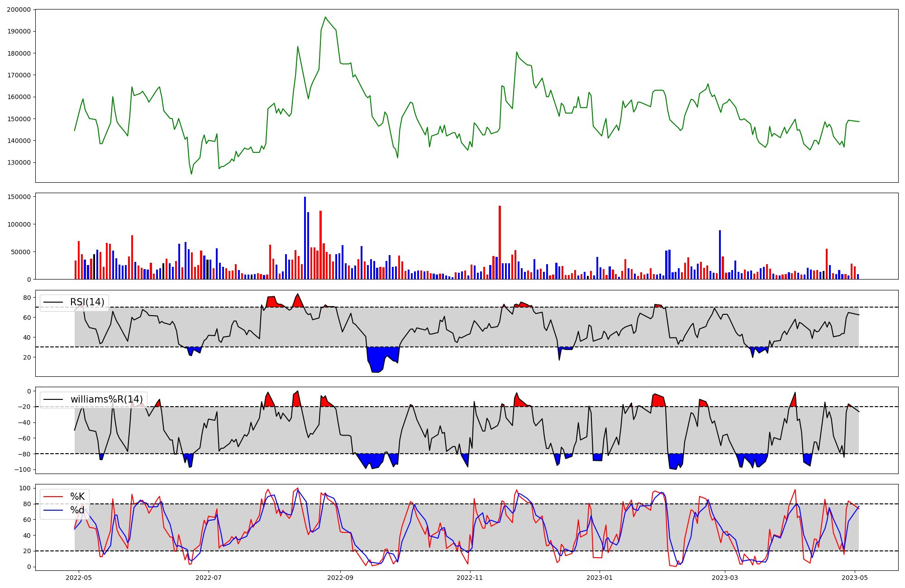Click the 130000 price axis tick label
Viewport: 905px width, 588px height.
pos(19,162)
